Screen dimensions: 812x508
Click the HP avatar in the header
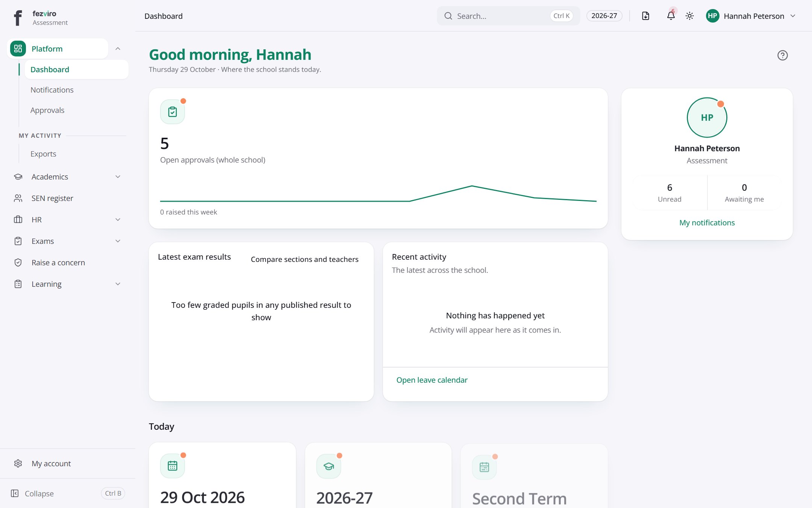712,16
